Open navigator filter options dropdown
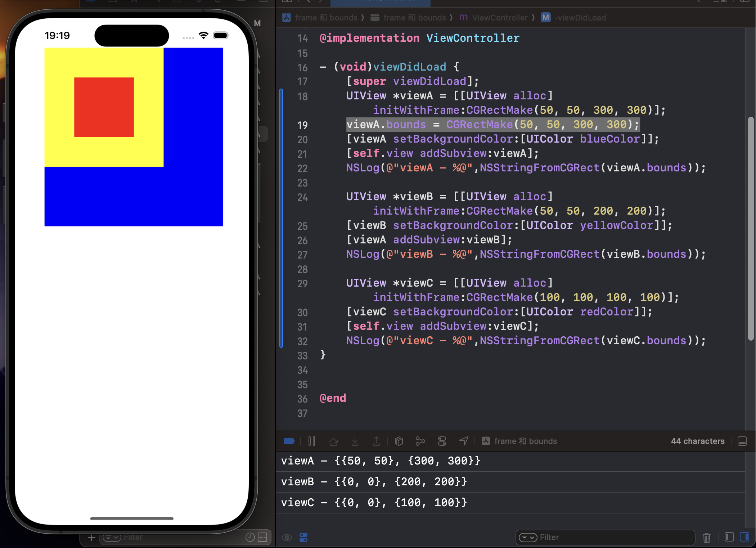The width and height of the screenshot is (756, 548). click(112, 538)
